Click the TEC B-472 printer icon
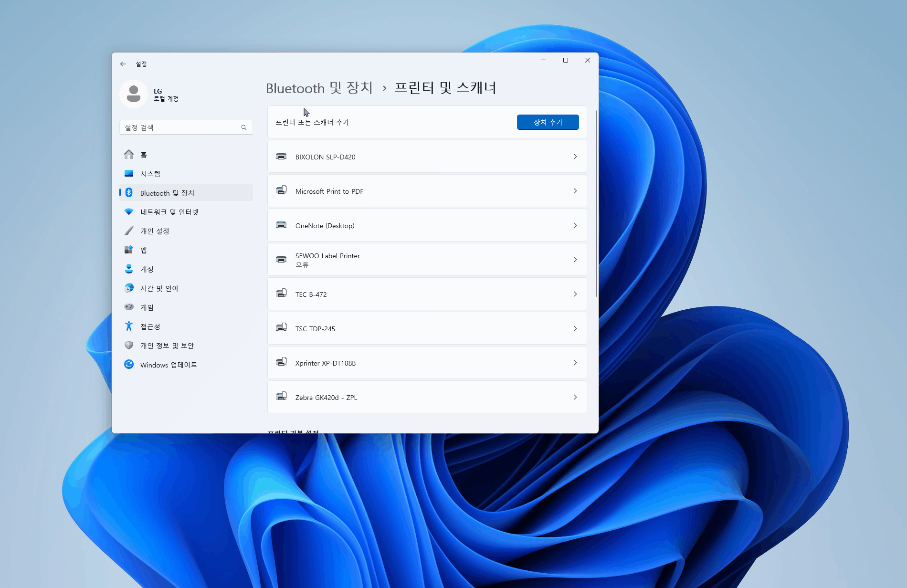The height and width of the screenshot is (588, 907). pyautogui.click(x=282, y=294)
